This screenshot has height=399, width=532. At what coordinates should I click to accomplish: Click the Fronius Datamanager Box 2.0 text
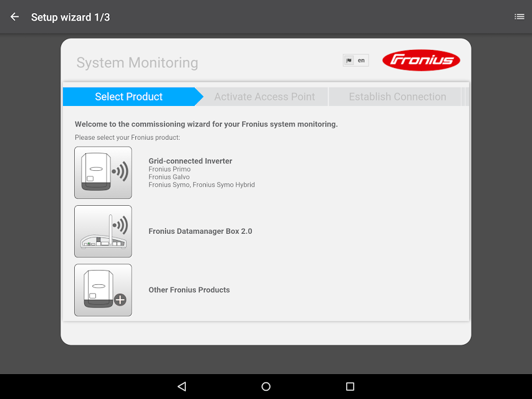coord(200,231)
